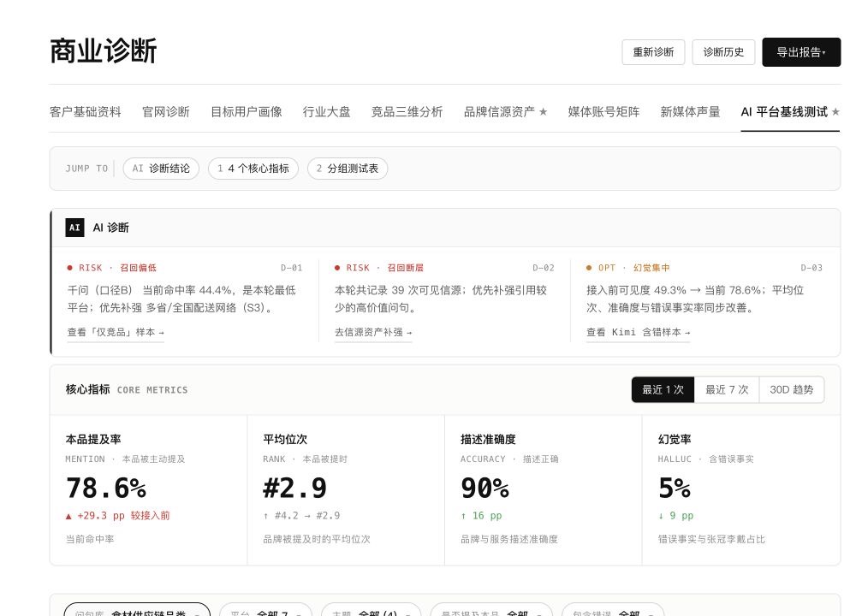Click the green ↑ 16 pp delta
This screenshot has width=856, height=616.
pyautogui.click(x=481, y=516)
